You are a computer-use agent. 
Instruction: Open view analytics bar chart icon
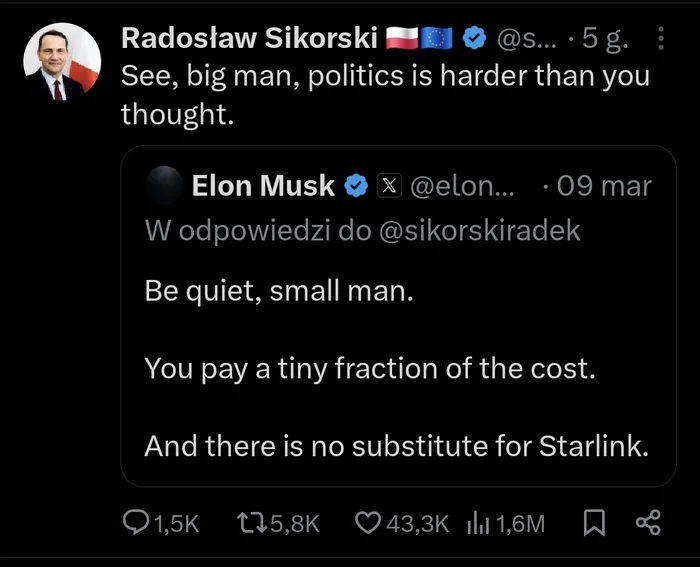tap(478, 522)
